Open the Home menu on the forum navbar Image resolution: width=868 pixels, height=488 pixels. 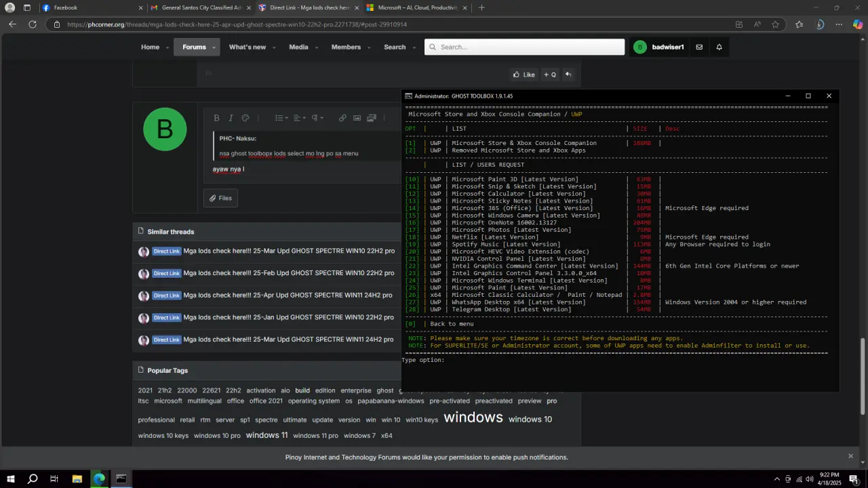click(x=150, y=47)
